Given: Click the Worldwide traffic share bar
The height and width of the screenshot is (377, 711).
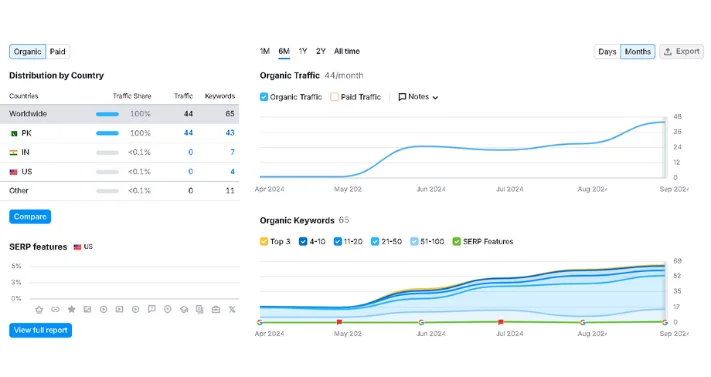Looking at the screenshot, I should (107, 114).
